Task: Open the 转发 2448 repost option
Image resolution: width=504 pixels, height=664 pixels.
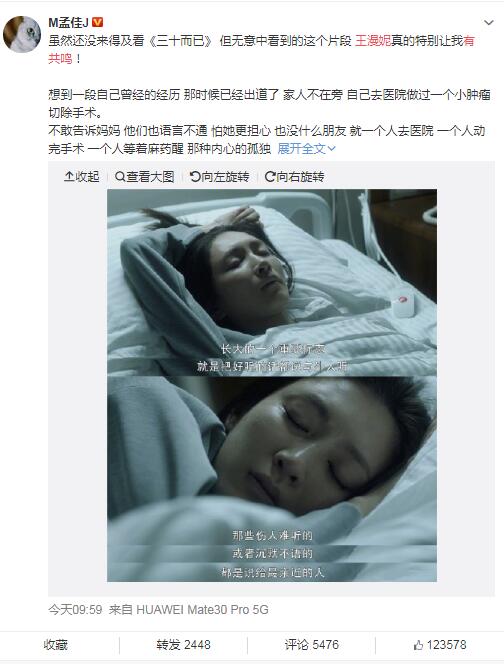Action: [x=183, y=645]
